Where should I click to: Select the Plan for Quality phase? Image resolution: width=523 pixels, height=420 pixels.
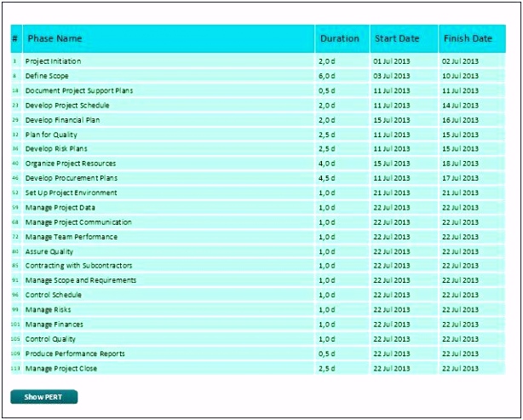tap(51, 135)
